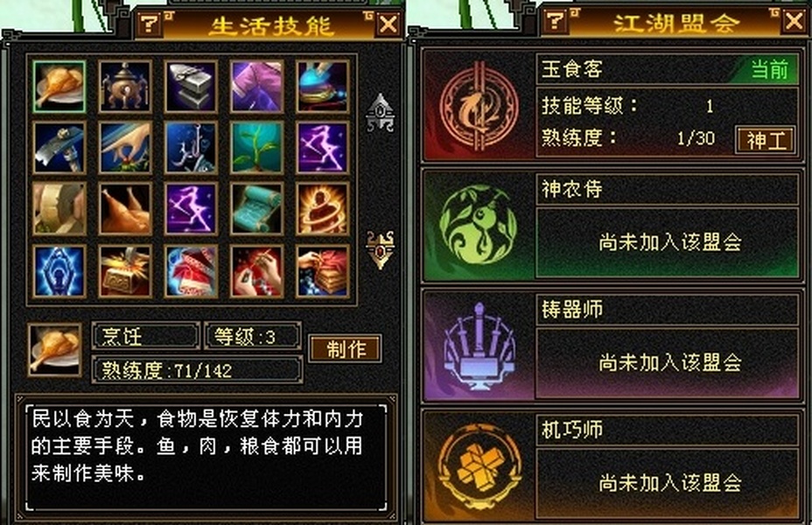Choose the rolled scroll skill icon

pyautogui.click(x=256, y=208)
